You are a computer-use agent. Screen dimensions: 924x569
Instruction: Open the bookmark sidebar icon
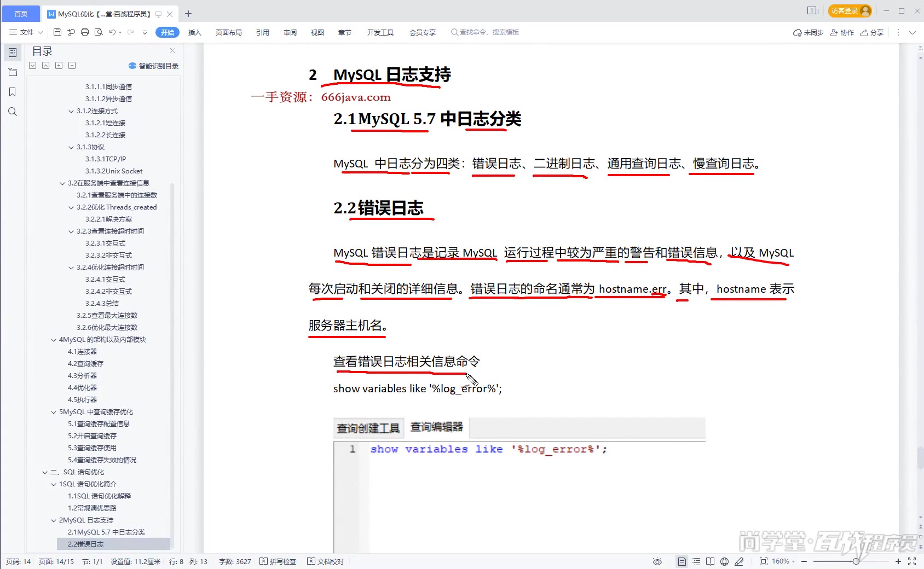click(x=13, y=92)
